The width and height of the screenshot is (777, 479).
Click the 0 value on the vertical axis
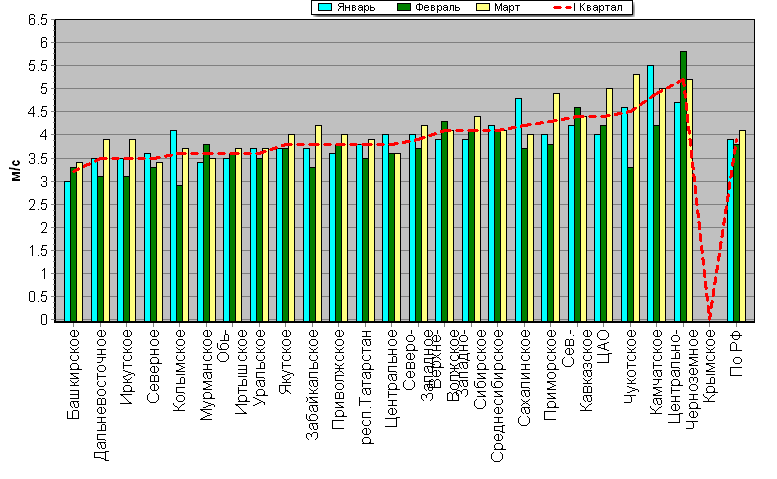[x=44, y=320]
